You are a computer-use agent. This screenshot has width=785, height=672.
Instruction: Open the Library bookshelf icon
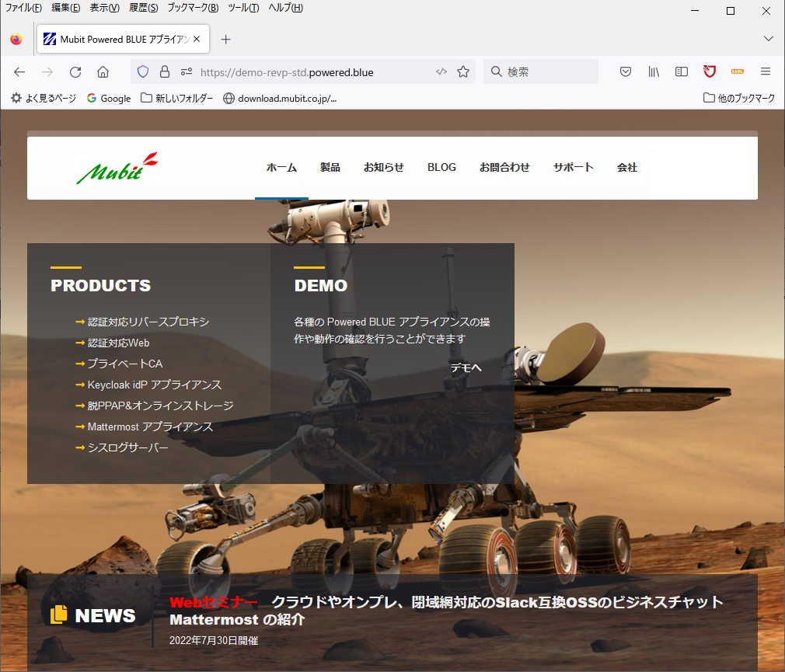654,72
